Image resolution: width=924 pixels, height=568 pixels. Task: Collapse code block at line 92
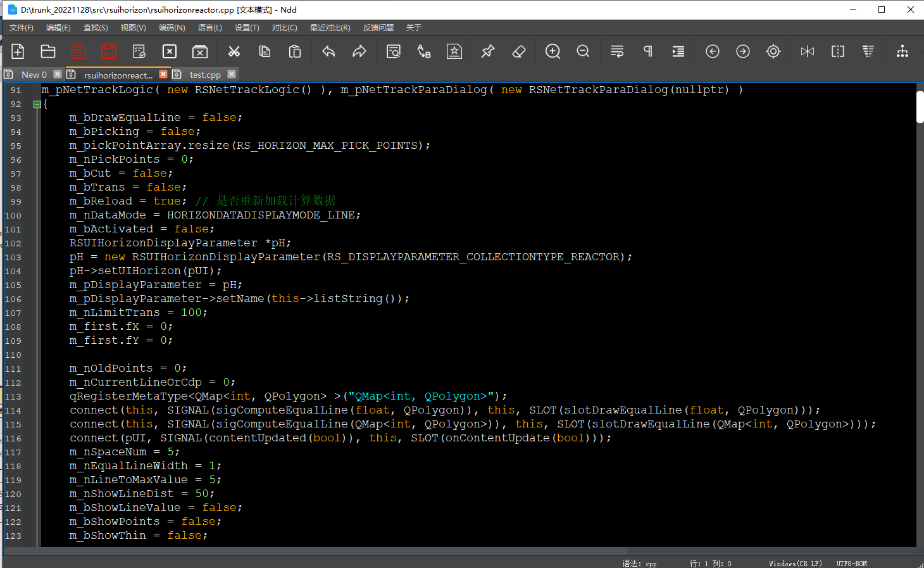tap(37, 104)
